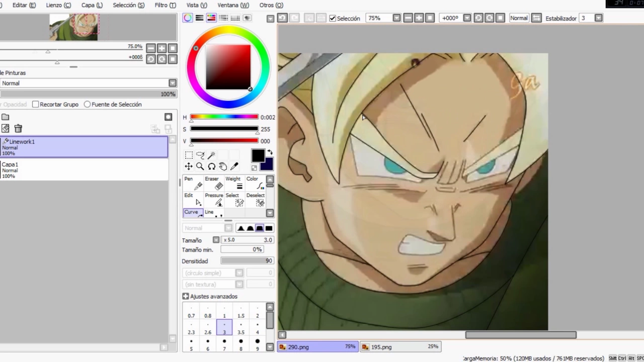Open the Filtro menu

(x=166, y=5)
